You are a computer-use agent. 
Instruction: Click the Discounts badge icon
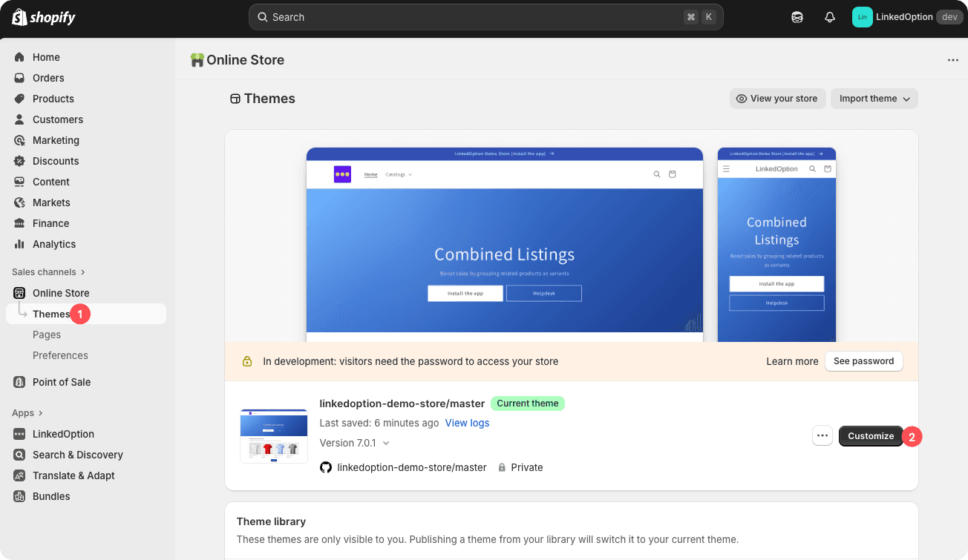(x=19, y=161)
